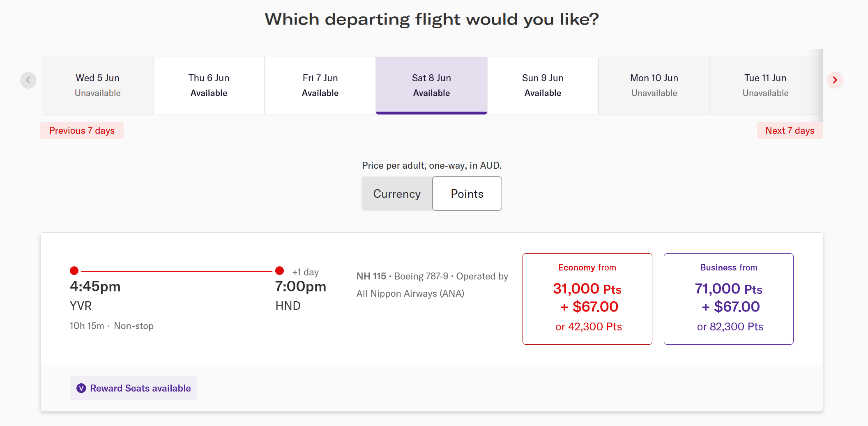Click the HND arrival red dot
This screenshot has width=868, height=426.
(x=280, y=270)
